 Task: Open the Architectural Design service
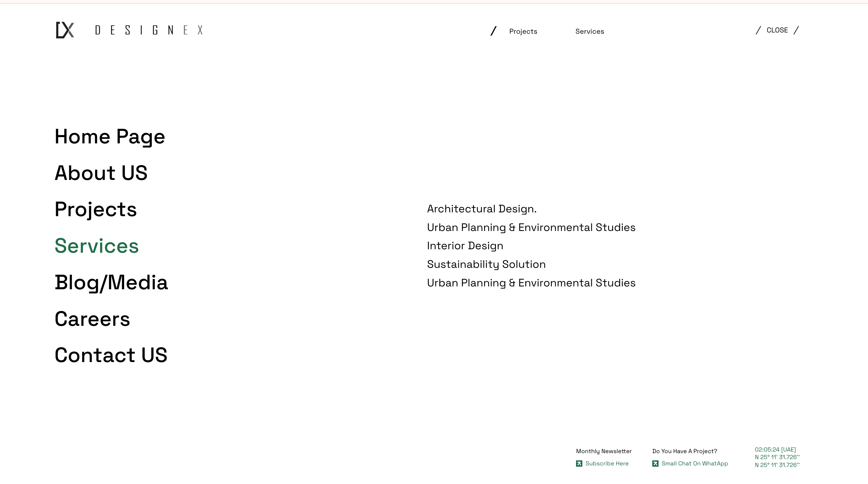coord(482,209)
